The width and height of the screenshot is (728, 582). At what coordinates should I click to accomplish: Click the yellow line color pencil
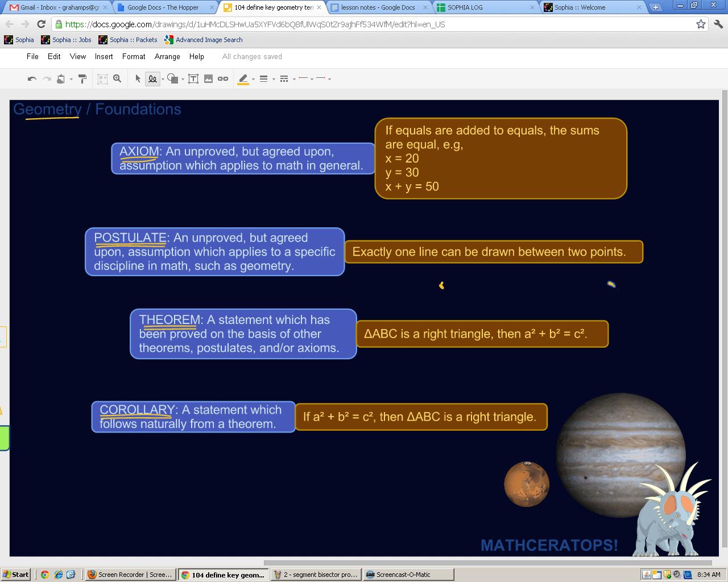(x=243, y=79)
